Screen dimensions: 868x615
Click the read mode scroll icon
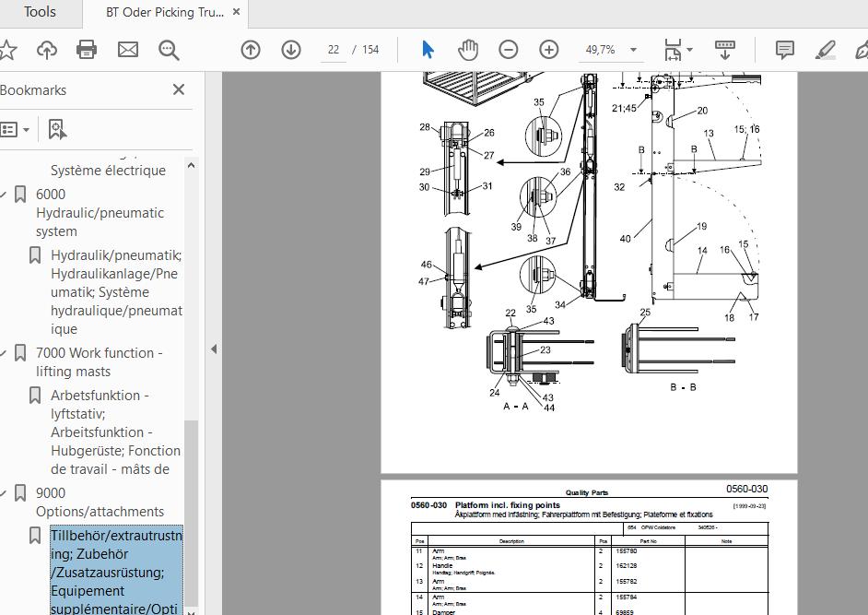pos(724,50)
